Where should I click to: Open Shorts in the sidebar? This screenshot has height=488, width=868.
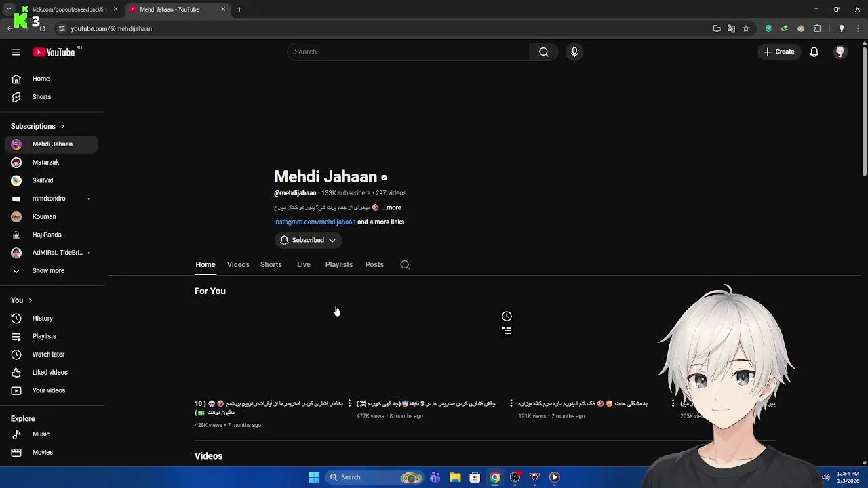pyautogui.click(x=52, y=97)
